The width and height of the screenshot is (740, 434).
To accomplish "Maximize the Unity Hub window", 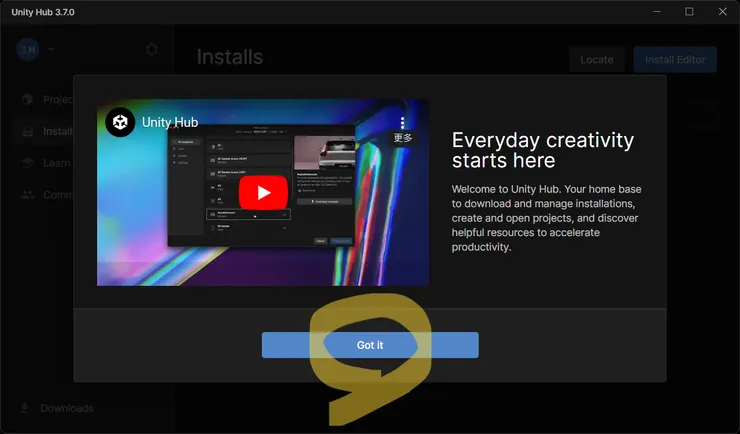I will (690, 12).
